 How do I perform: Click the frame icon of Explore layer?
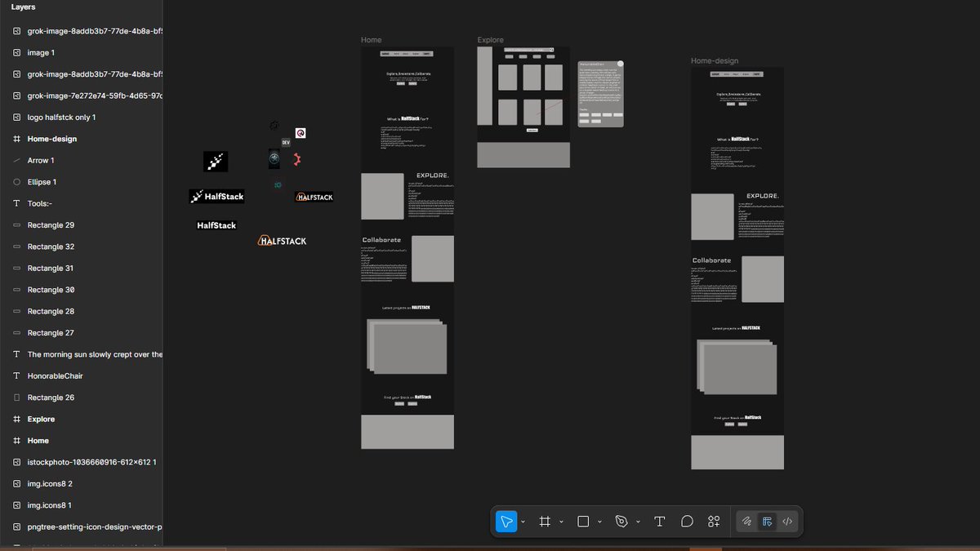click(16, 419)
